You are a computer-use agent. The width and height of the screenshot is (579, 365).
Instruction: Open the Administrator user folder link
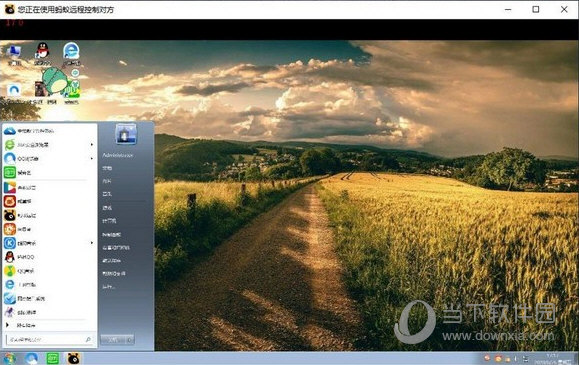click(118, 156)
